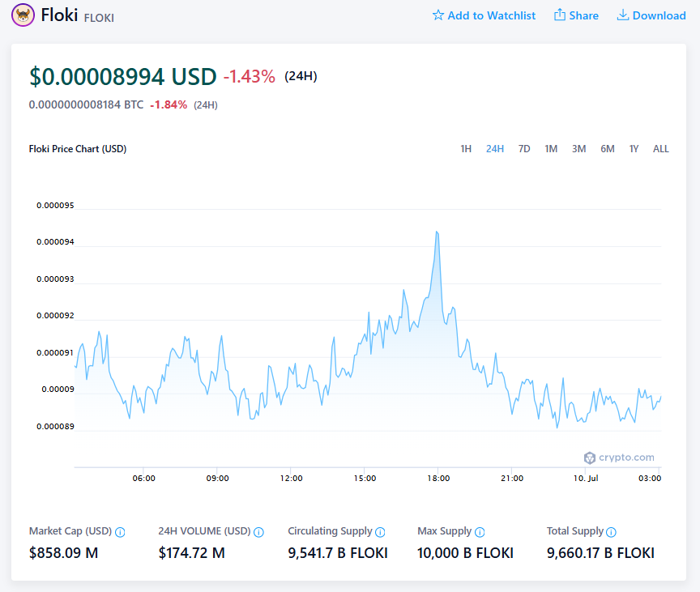Open Max Supply info icon

tap(480, 532)
